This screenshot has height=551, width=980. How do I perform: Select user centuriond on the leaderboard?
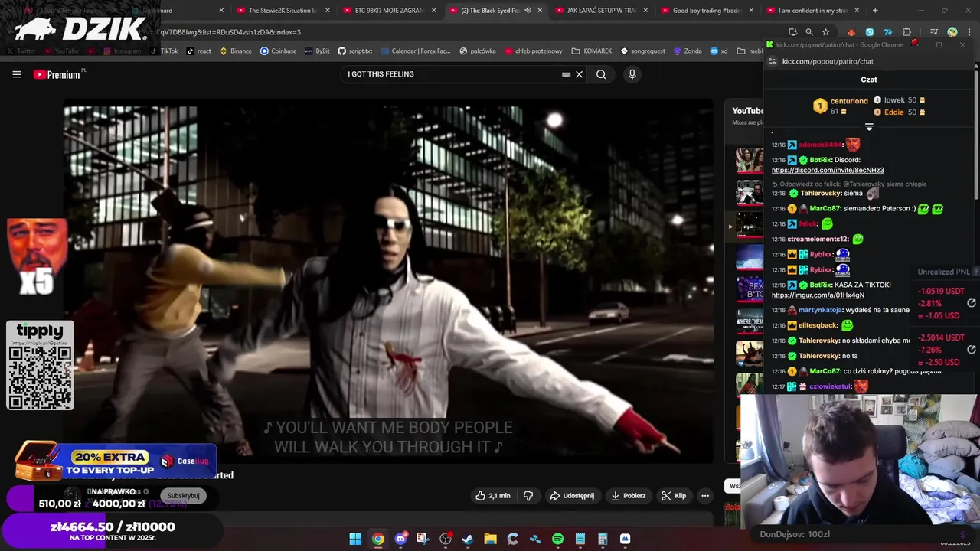[x=849, y=100]
